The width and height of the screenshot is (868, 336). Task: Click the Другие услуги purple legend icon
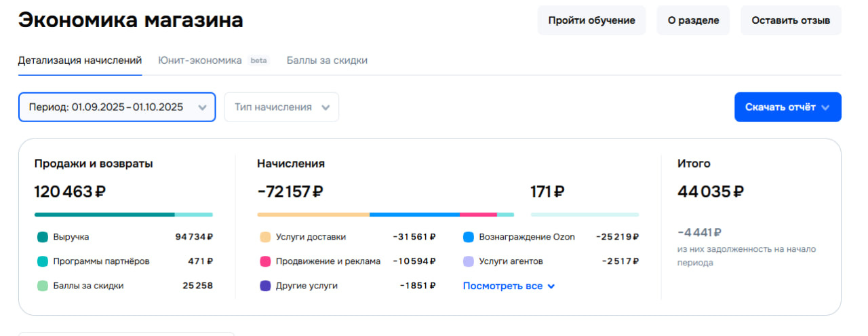point(265,286)
